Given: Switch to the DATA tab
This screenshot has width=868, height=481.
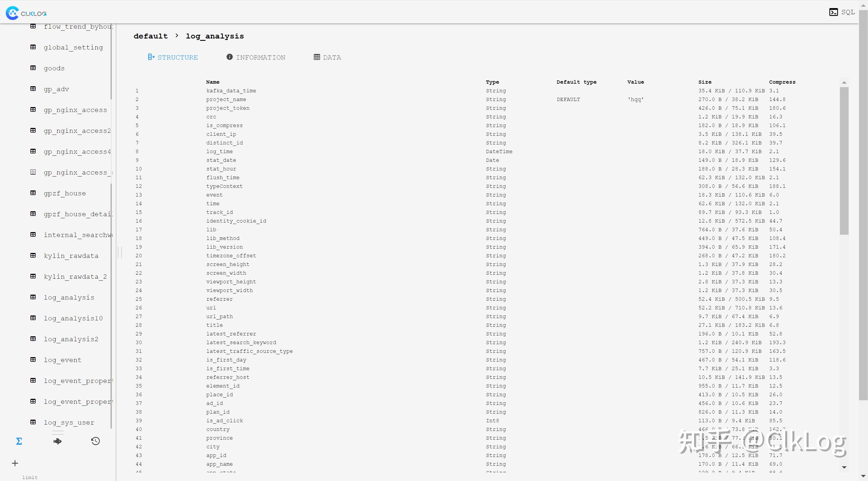Looking at the screenshot, I should point(327,57).
